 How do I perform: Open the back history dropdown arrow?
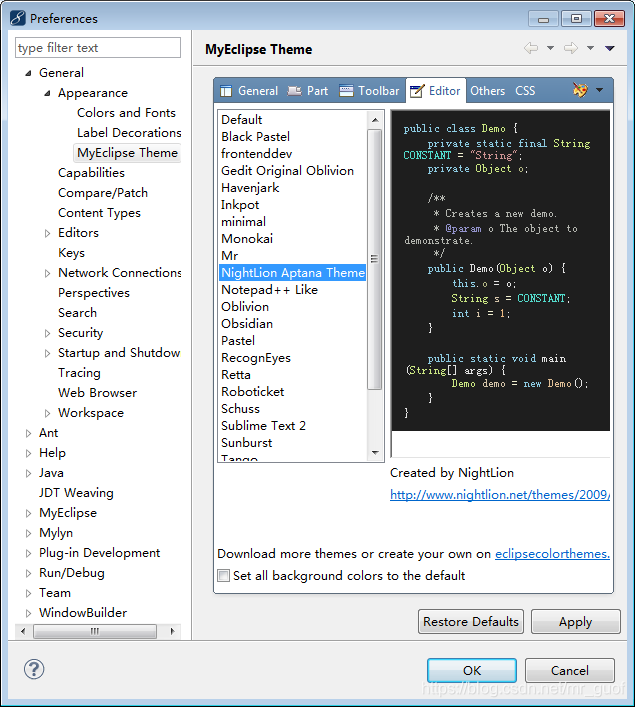(x=550, y=48)
